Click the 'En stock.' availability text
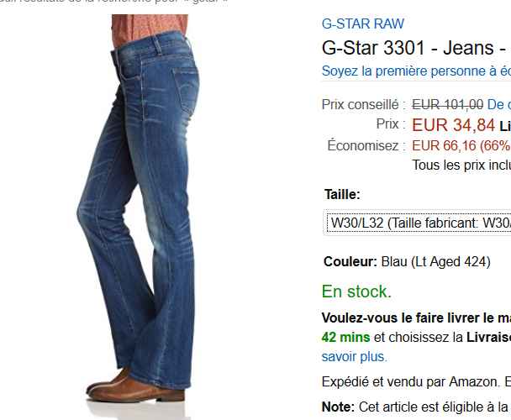The image size is (511, 420). click(356, 291)
